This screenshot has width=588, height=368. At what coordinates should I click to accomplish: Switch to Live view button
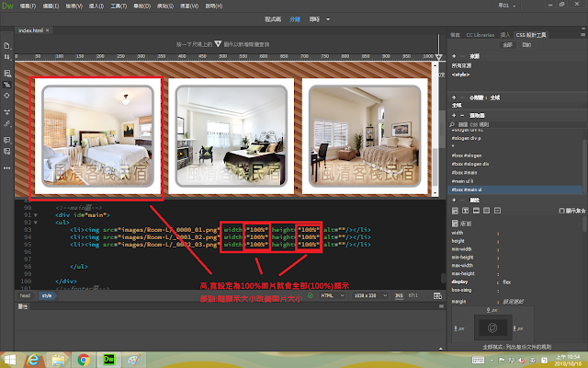[x=314, y=19]
